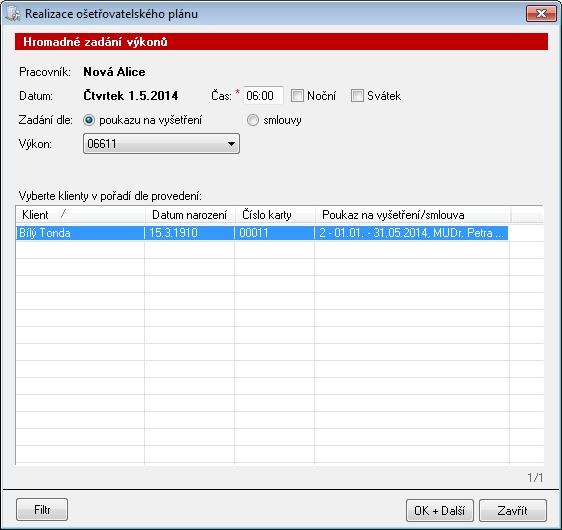Click the Filtr button
562x530 pixels.
point(42,510)
